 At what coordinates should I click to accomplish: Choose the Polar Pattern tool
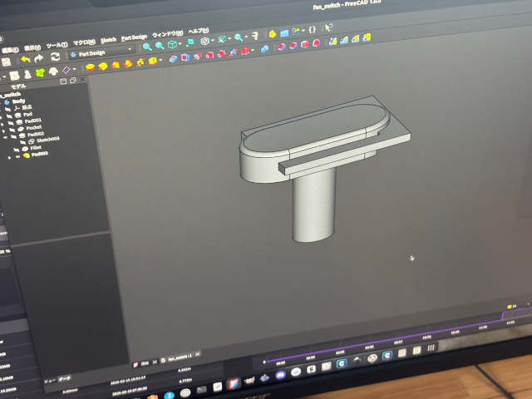pyautogui.click(x=355, y=39)
